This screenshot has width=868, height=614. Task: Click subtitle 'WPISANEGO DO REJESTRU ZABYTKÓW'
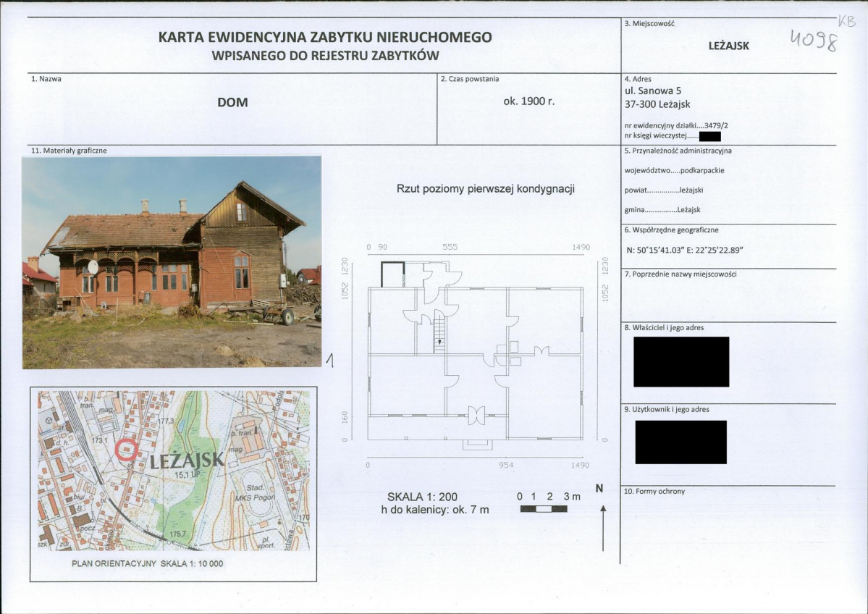coord(325,55)
